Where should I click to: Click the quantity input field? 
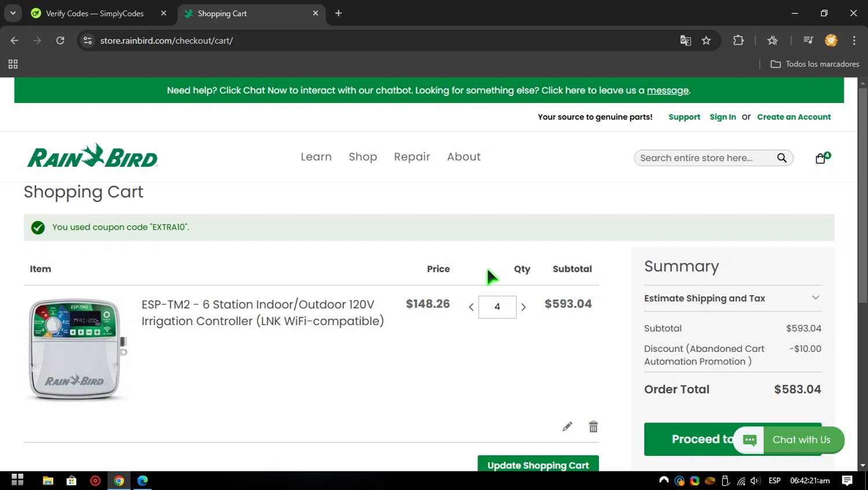click(x=497, y=307)
